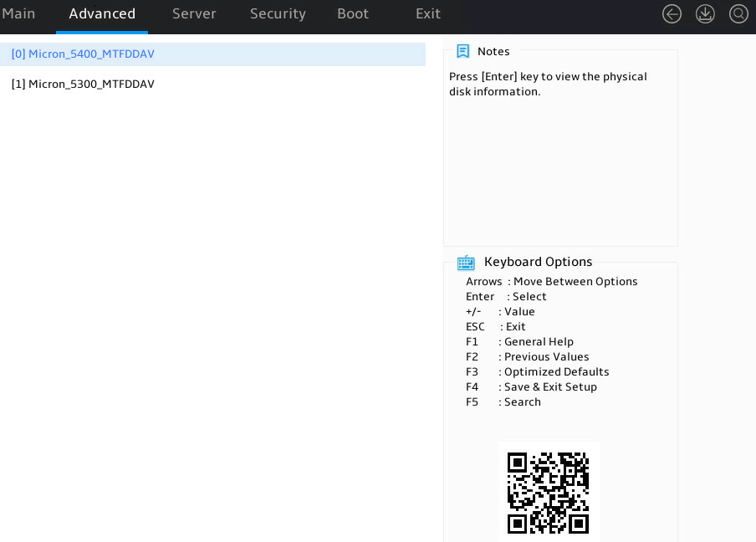Click 'Press [Enter] key to view' note text
Image resolution: width=756 pixels, height=542 pixels.
coord(548,84)
